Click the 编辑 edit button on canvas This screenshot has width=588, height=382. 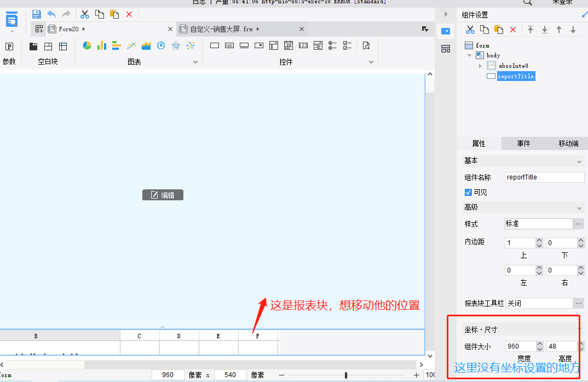click(163, 195)
